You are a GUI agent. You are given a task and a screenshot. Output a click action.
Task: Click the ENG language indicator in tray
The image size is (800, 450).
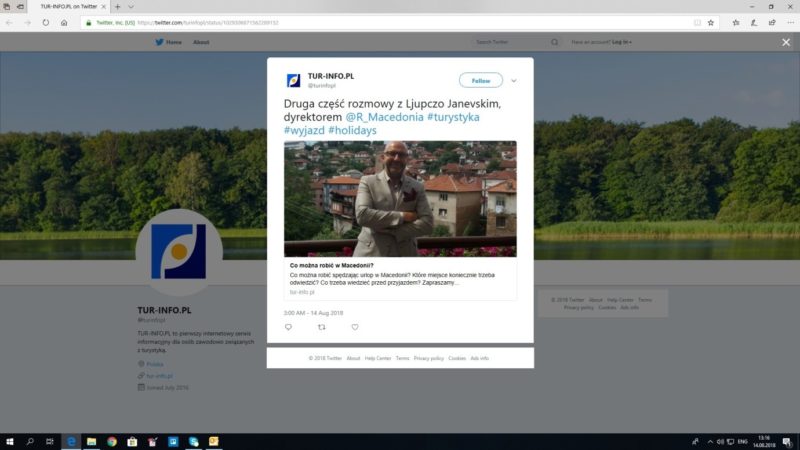pos(742,441)
